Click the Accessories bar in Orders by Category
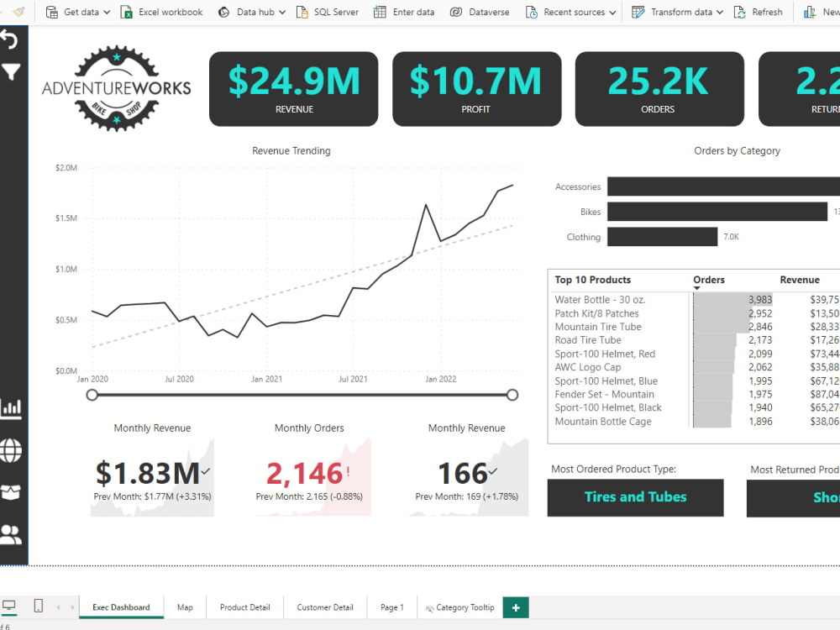 click(723, 186)
